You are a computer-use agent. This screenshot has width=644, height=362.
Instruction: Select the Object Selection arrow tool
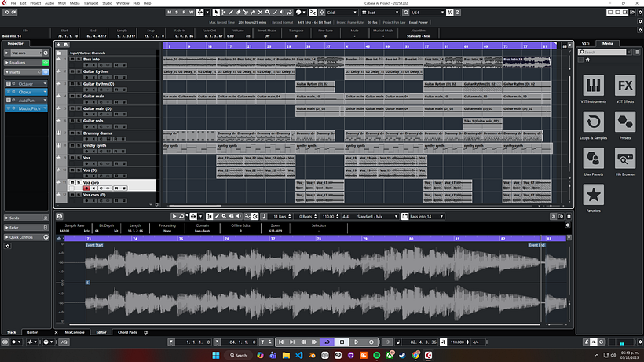pyautogui.click(x=216, y=13)
